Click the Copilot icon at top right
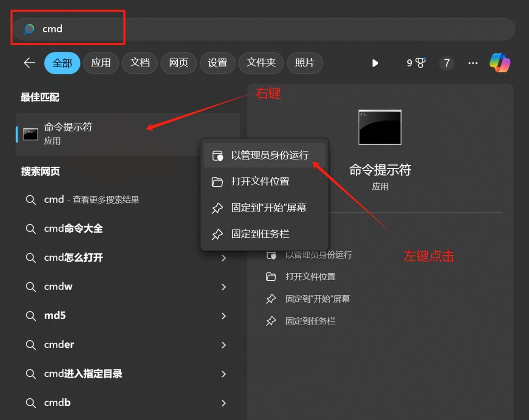Image resolution: width=529 pixels, height=420 pixels. point(499,63)
